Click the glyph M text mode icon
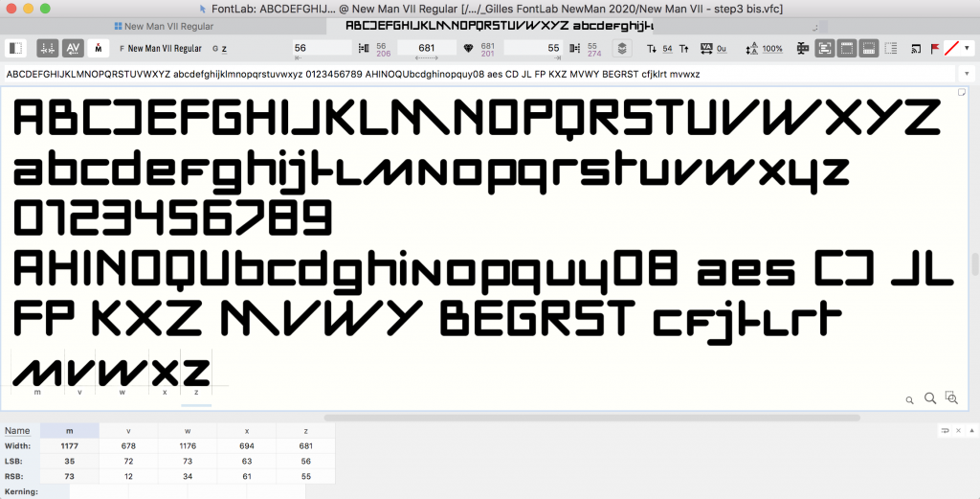The width and height of the screenshot is (980, 499). click(x=100, y=48)
